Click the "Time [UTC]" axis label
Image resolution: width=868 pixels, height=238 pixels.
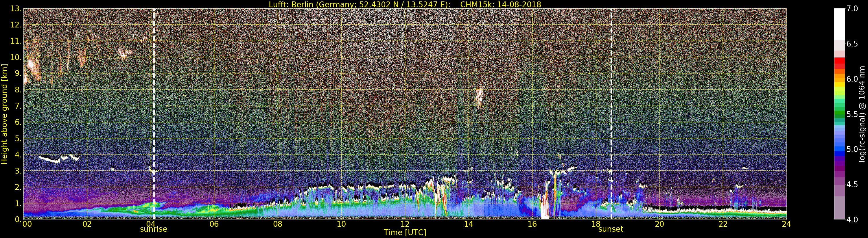[405, 232]
